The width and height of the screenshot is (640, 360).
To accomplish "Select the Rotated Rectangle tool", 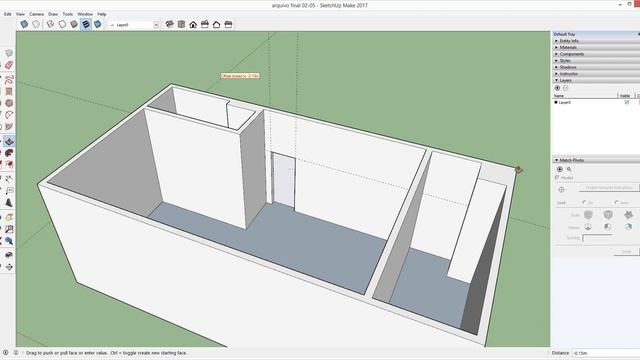I will [9, 91].
